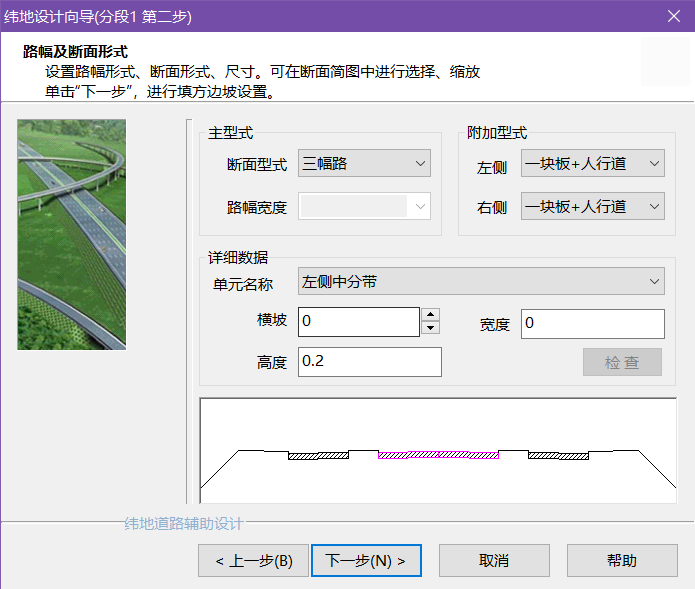The image size is (695, 589).
Task: Click the 高度 input field
Action: click(x=369, y=361)
